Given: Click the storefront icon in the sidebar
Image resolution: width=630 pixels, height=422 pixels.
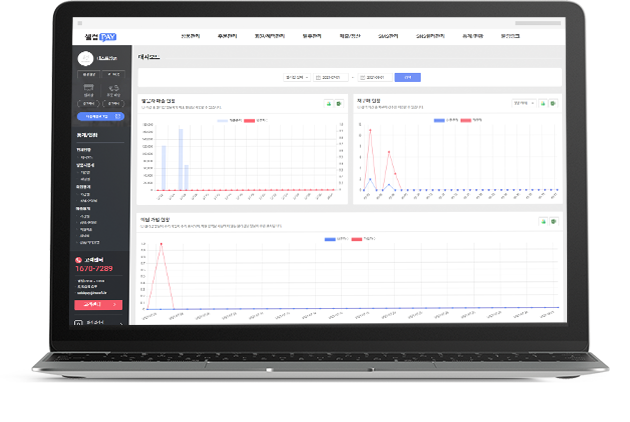Looking at the screenshot, I should [88, 88].
